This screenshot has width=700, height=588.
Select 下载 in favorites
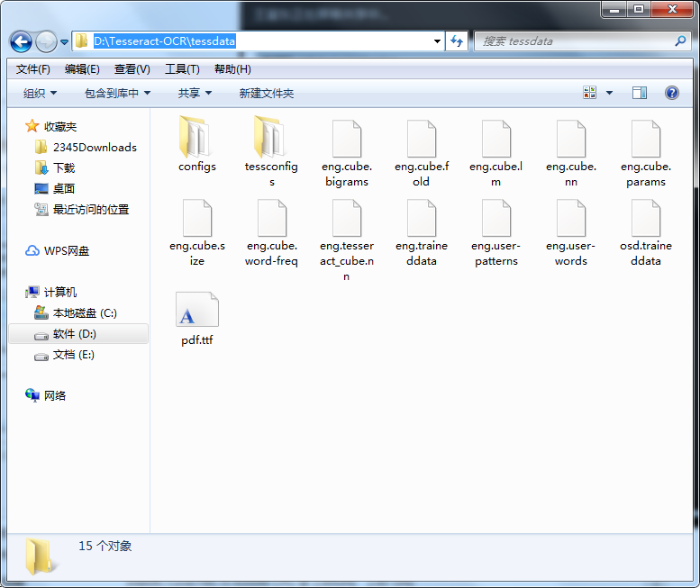[x=54, y=167]
